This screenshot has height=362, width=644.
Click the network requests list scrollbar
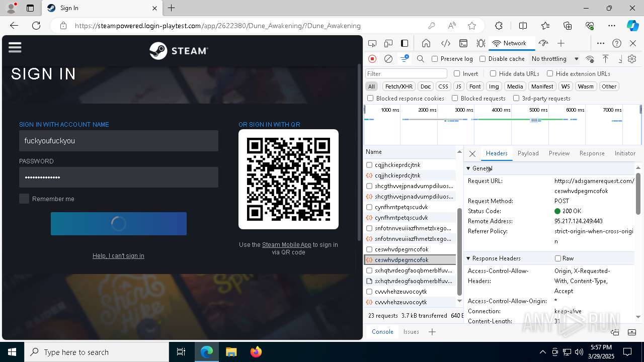(x=459, y=251)
